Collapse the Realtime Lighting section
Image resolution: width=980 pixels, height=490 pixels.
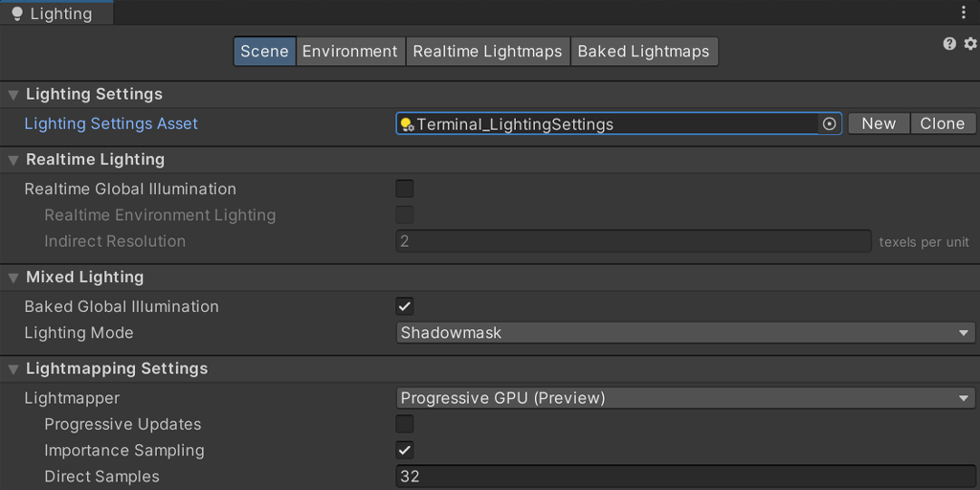(13, 160)
